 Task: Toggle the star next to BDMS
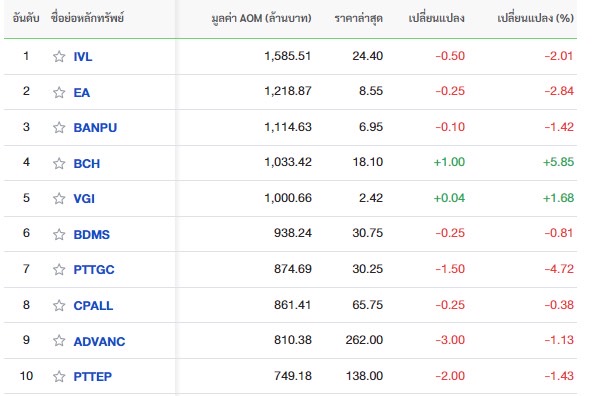pos(59,234)
